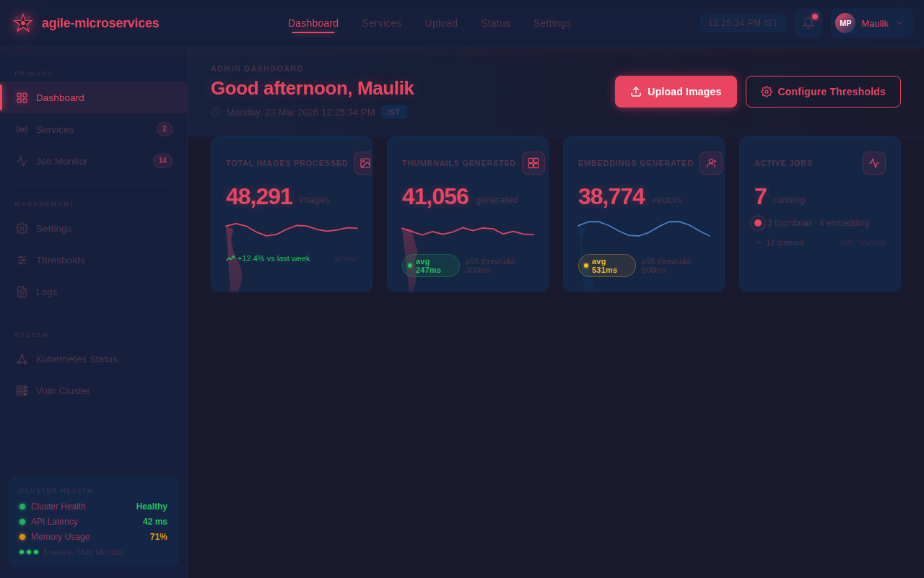Click the activity icon on Active Jobs card
The image size is (924, 578).
click(x=874, y=163)
